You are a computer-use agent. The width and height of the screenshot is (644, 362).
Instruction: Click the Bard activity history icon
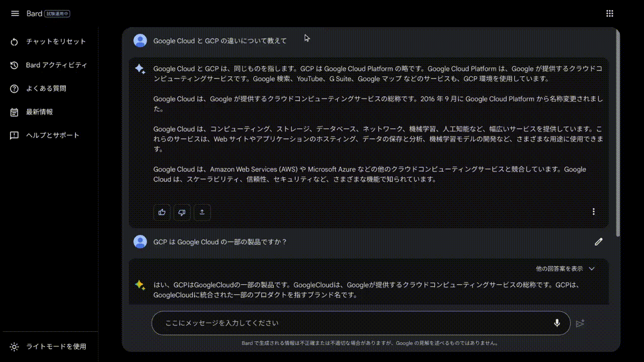14,65
